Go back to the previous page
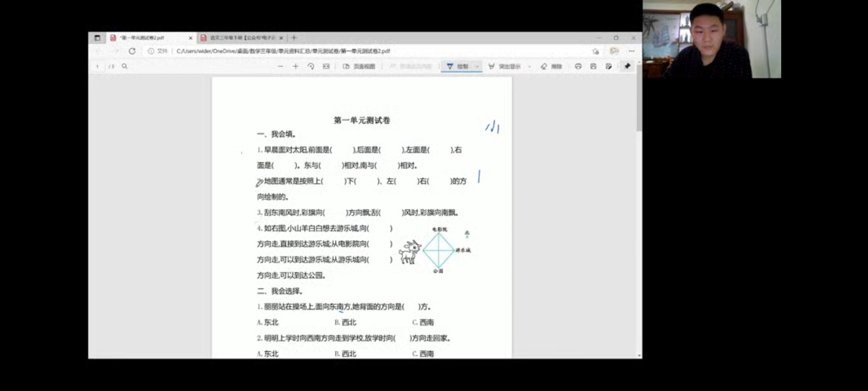The image size is (868, 391). pos(99,51)
